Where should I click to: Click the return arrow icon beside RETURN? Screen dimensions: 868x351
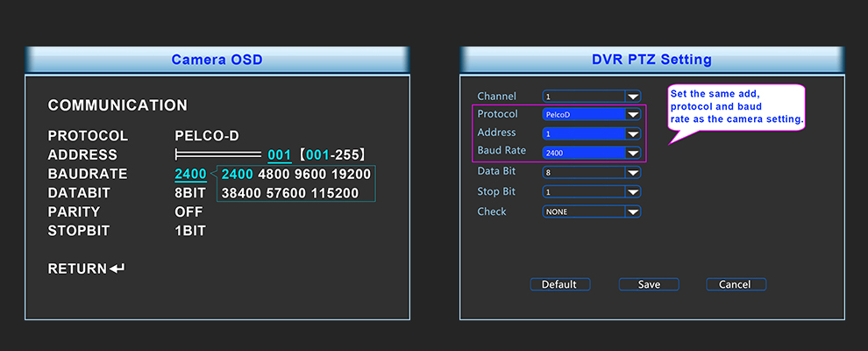tap(117, 269)
